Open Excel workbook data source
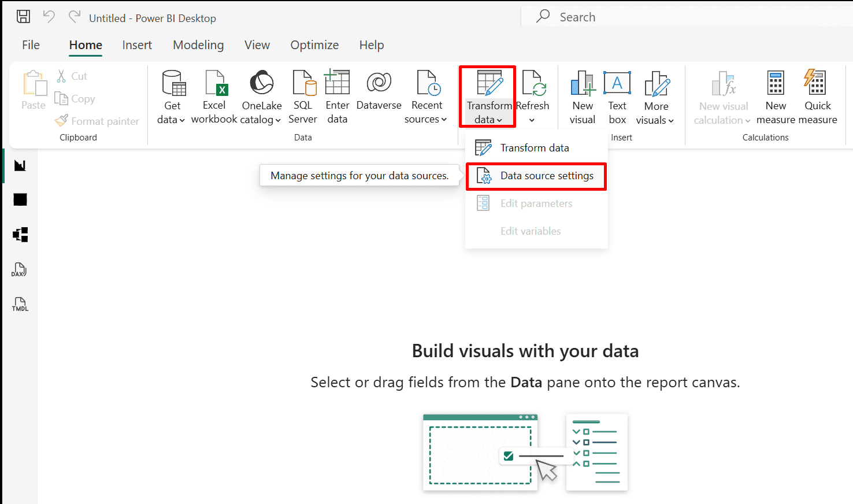This screenshot has height=504, width=853. click(x=214, y=96)
